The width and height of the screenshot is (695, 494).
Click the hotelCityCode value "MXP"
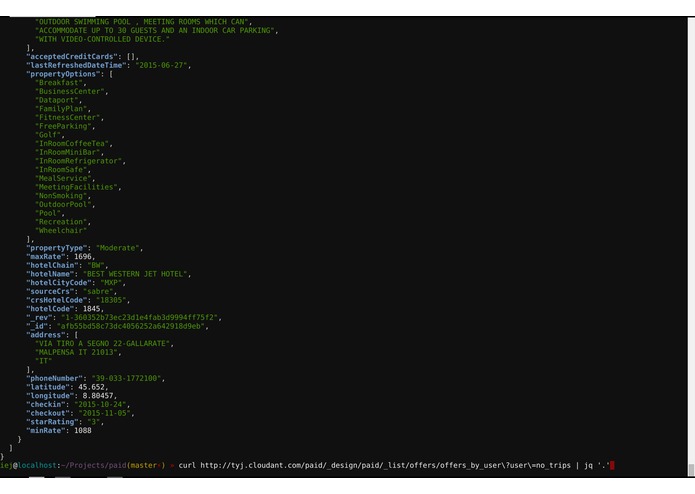tap(111, 283)
